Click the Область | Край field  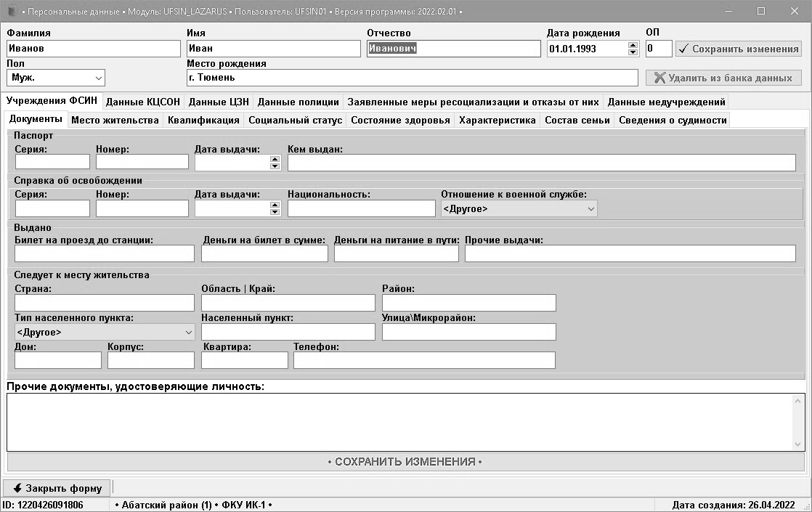[288, 303]
